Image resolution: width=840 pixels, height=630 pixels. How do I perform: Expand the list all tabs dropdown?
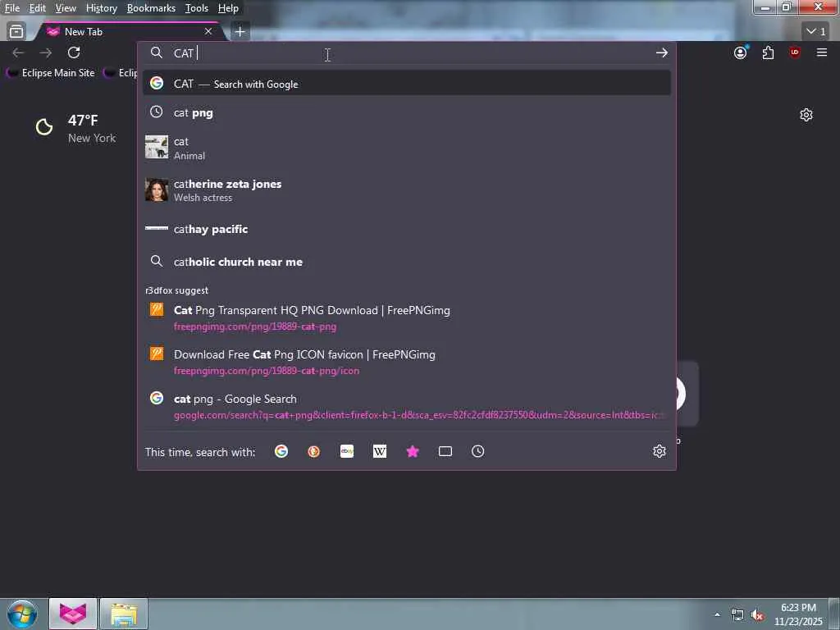click(816, 32)
